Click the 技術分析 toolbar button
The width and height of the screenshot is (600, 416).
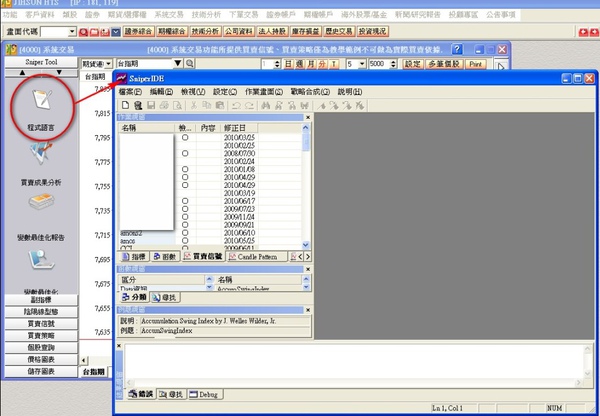205,31
